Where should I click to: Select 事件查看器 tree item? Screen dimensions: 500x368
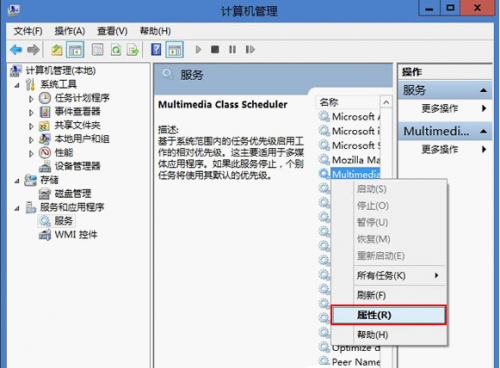click(x=77, y=111)
